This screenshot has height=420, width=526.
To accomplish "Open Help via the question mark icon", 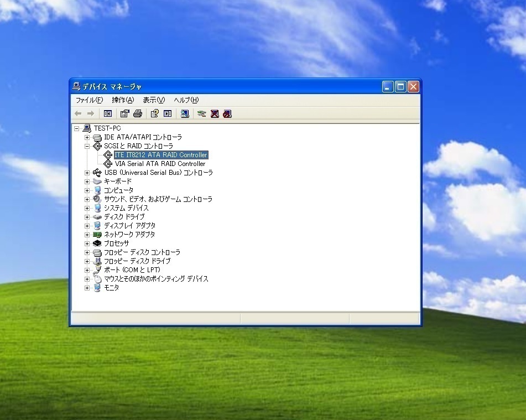I will pyautogui.click(x=155, y=114).
